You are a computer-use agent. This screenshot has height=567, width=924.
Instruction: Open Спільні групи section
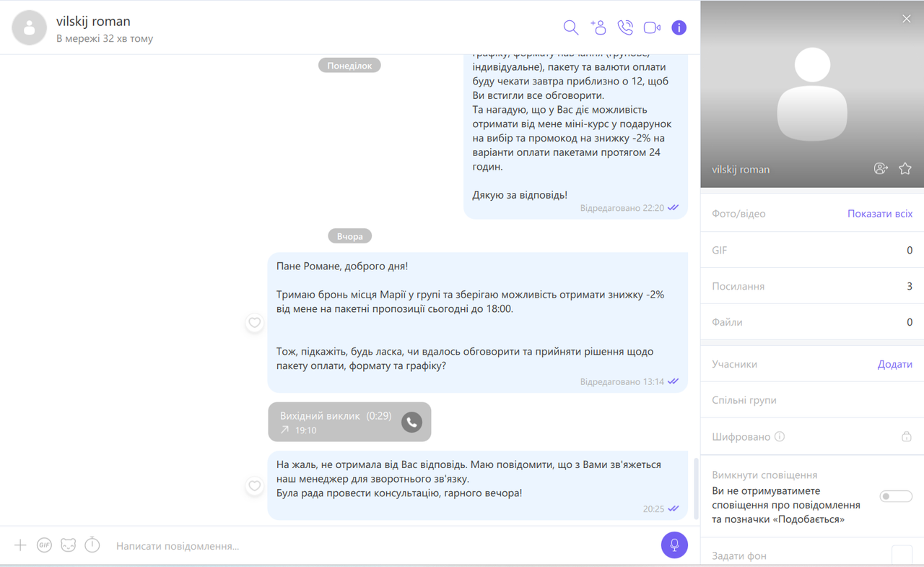[812, 400]
